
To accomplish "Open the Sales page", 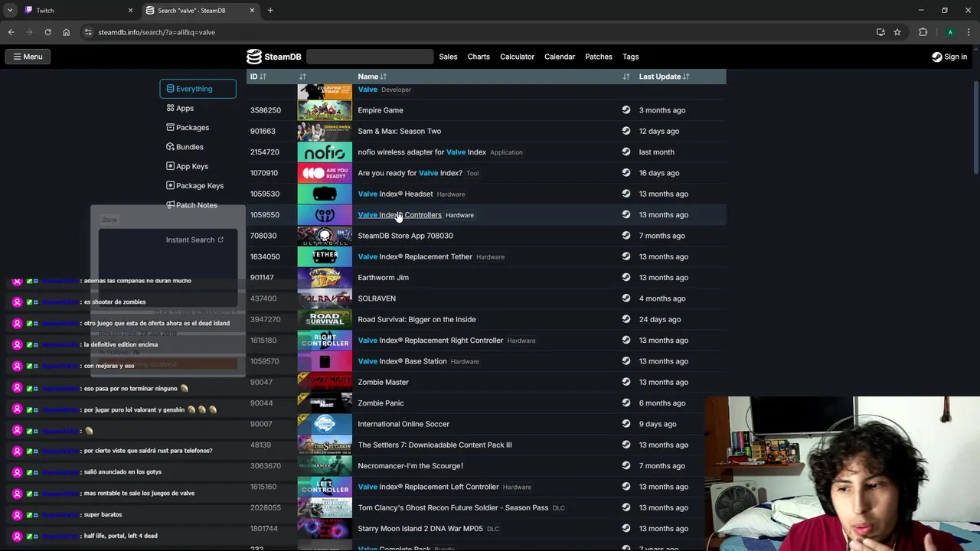I will pyautogui.click(x=448, y=57).
